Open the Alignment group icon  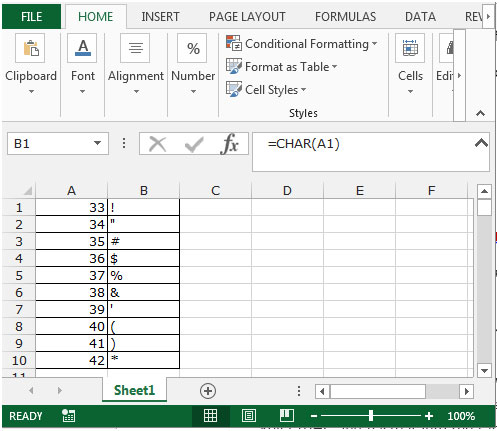click(x=135, y=48)
